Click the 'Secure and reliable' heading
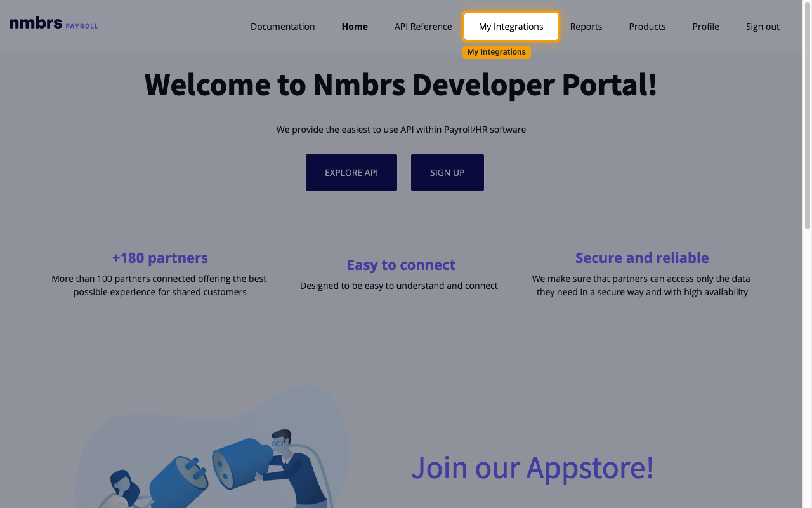Viewport: 812px width, 508px height. click(x=642, y=258)
